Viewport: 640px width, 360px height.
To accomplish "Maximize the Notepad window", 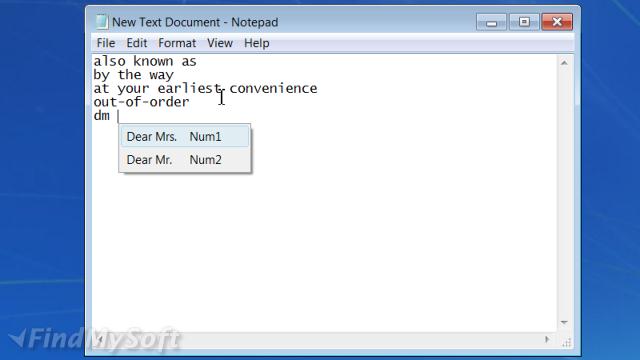I will click(524, 22).
